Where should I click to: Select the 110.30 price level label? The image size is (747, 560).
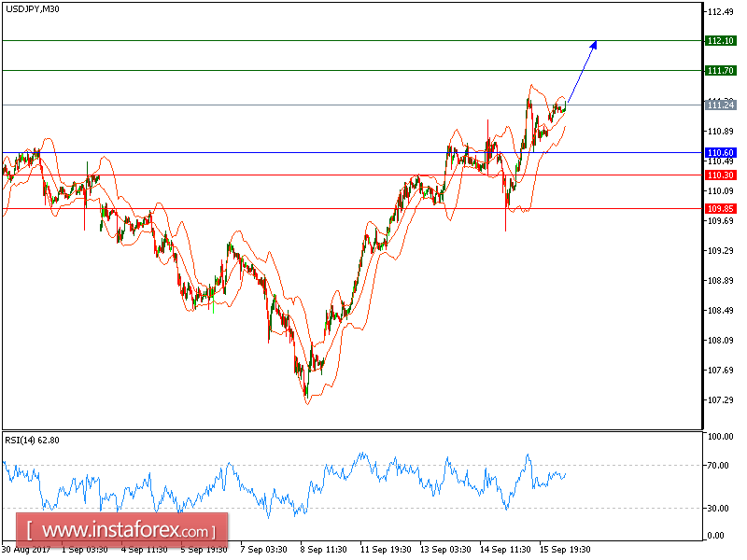coord(719,175)
